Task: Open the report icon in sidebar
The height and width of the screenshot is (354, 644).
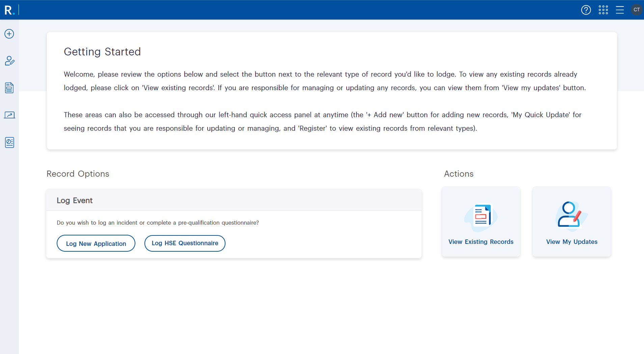Action: pyautogui.click(x=9, y=143)
